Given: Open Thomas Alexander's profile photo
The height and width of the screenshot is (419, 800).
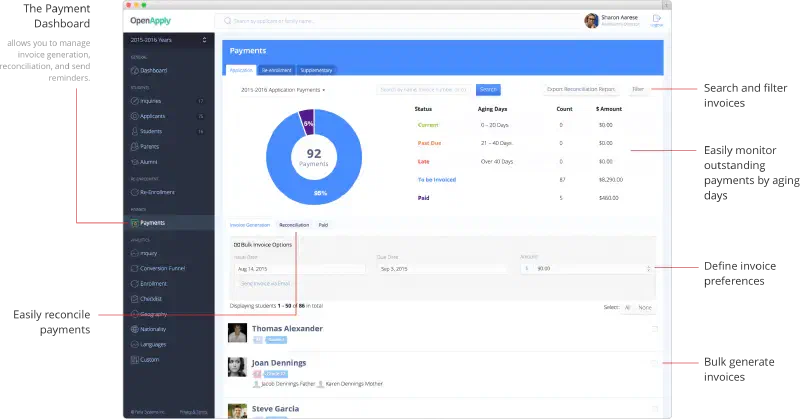Looking at the screenshot, I should point(237,333).
